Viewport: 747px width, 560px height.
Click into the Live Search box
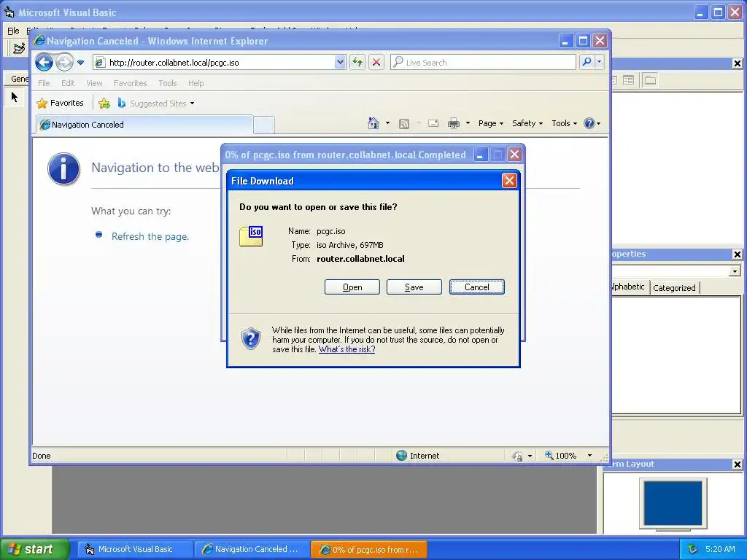tap(483, 63)
